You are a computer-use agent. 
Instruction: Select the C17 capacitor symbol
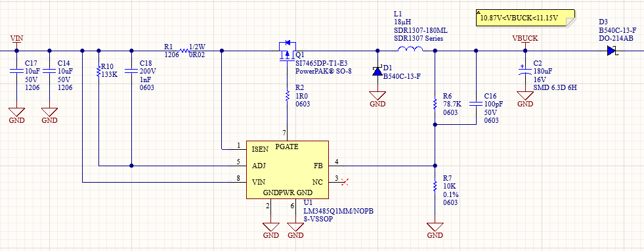16,72
